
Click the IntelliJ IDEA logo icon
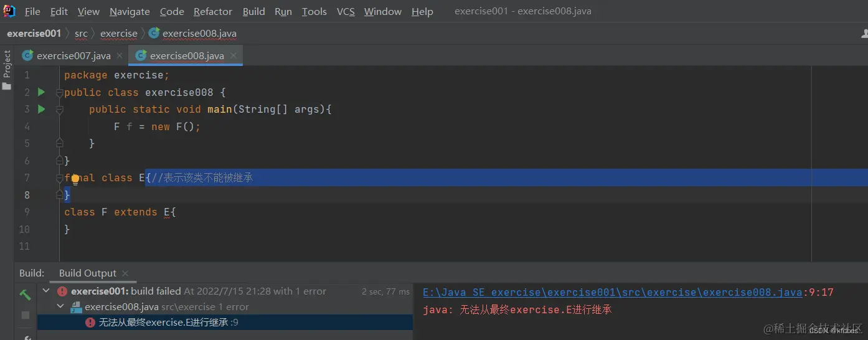(x=9, y=11)
